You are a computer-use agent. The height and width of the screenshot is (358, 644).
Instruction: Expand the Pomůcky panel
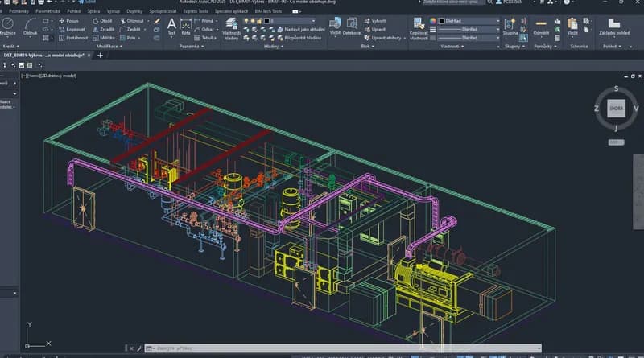546,47
